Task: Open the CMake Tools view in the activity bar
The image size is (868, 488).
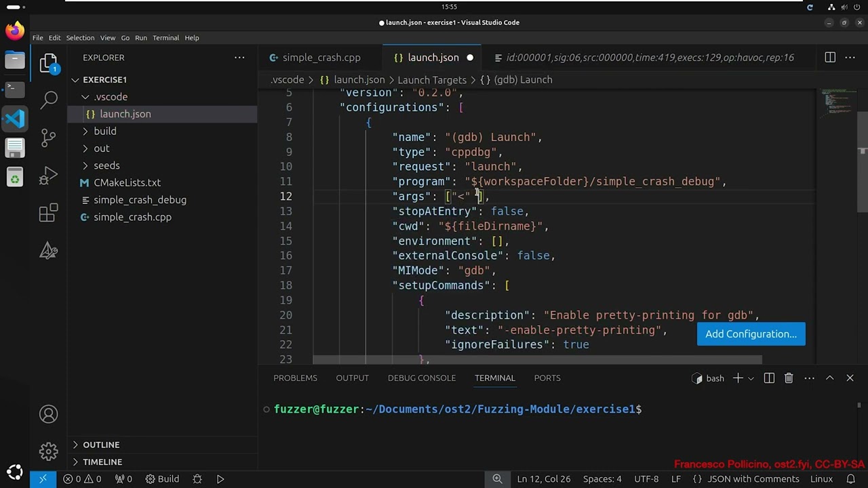Action: point(49,251)
